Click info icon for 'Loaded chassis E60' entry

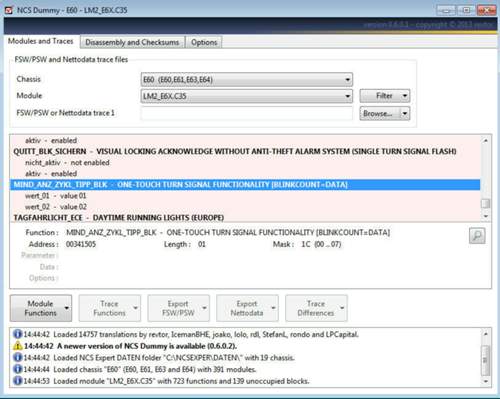coord(17,369)
